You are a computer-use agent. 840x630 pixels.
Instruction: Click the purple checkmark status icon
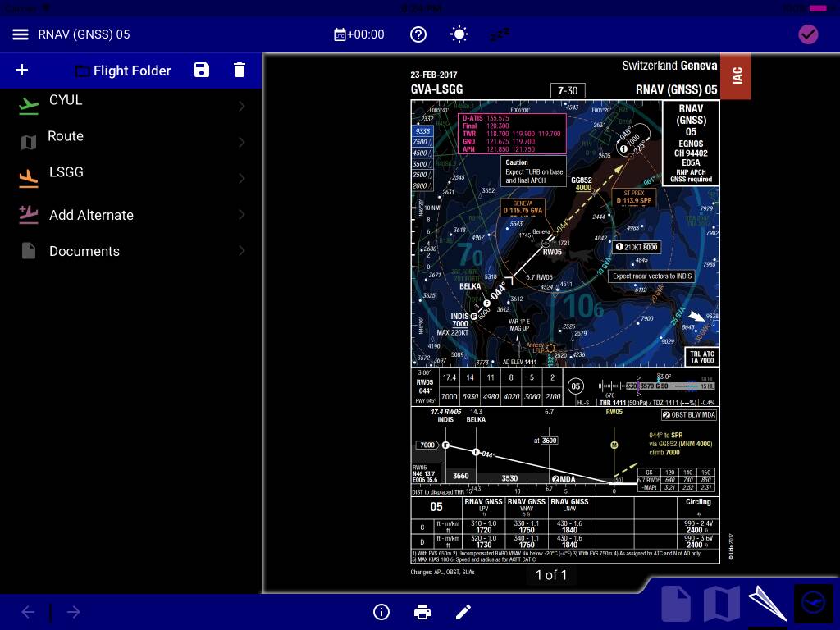point(808,34)
